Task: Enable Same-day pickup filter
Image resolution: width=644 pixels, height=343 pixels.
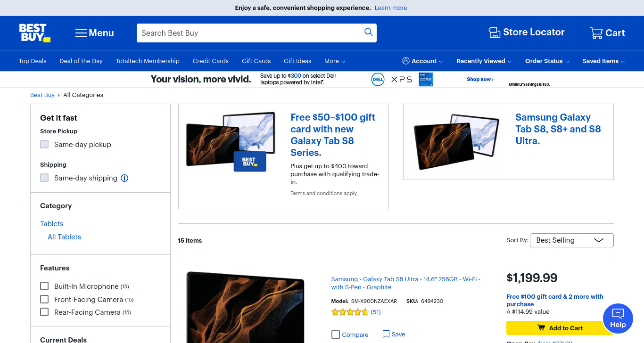Action: pos(44,144)
